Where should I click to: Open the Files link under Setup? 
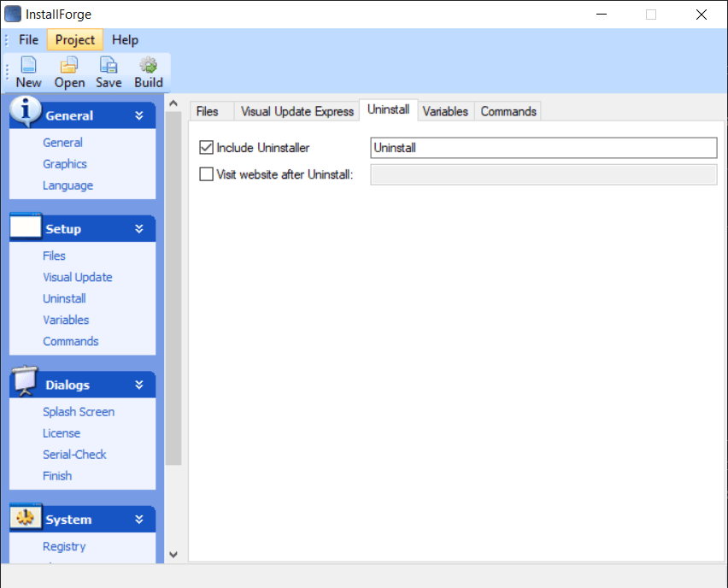[x=54, y=256]
